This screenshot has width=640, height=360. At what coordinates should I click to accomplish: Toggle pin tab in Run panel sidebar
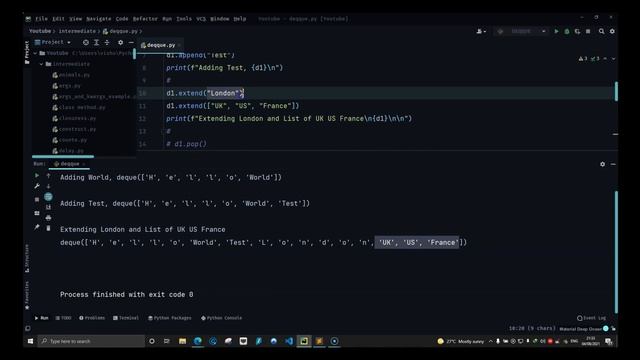point(37,227)
